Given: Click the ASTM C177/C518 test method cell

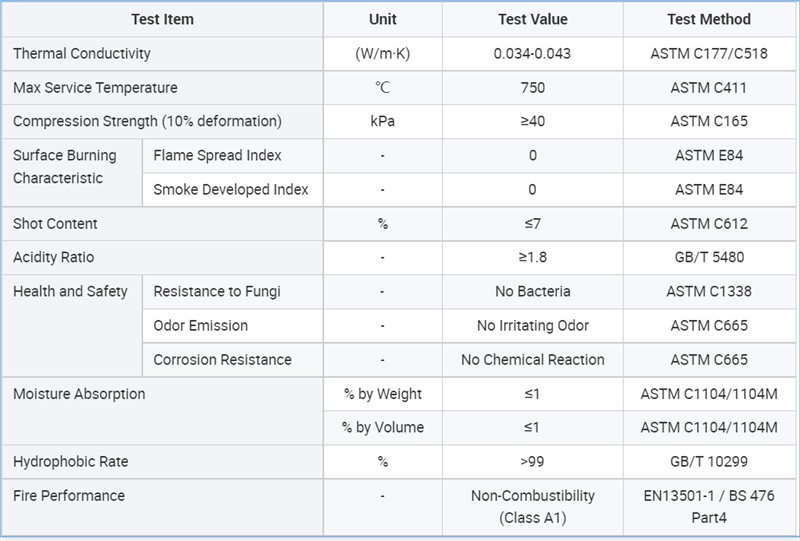Looking at the screenshot, I should (708, 54).
